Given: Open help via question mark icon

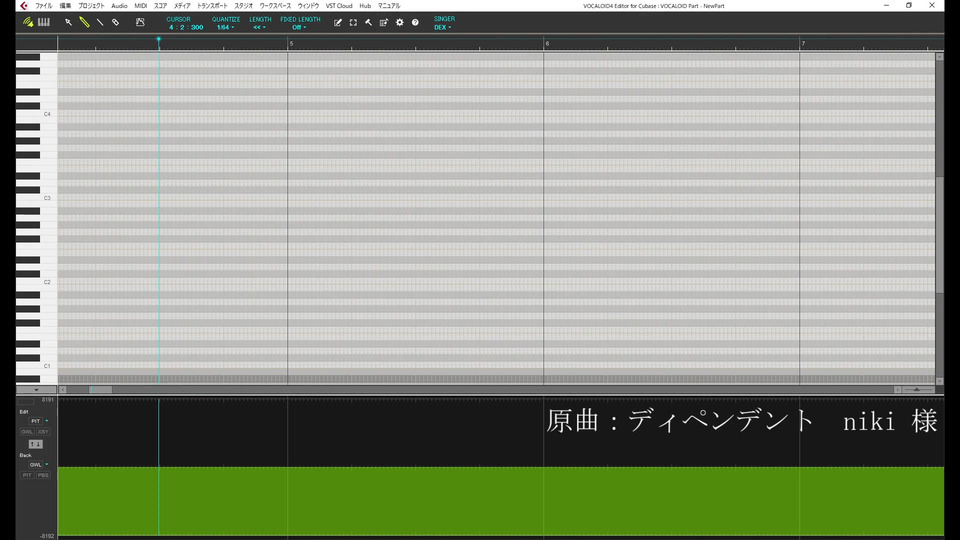Looking at the screenshot, I should (415, 23).
